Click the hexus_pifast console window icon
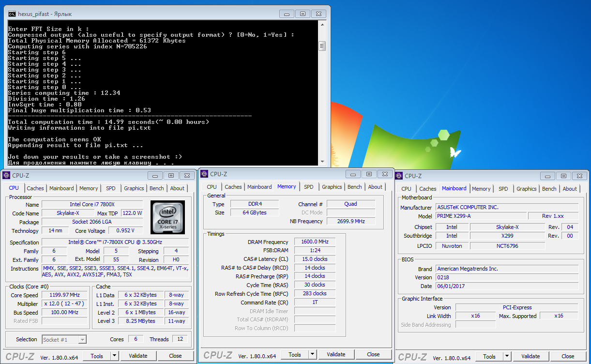This screenshot has height=364, width=591. tap(12, 14)
